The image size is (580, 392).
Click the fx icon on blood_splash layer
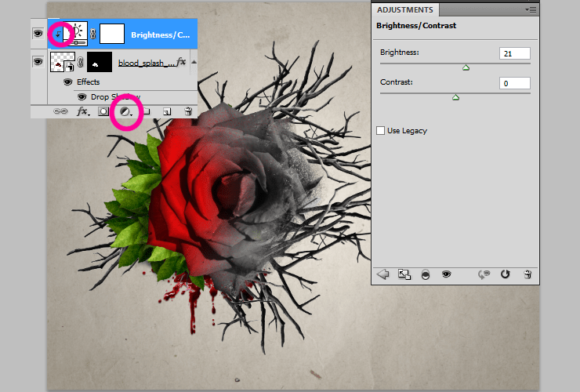point(181,62)
